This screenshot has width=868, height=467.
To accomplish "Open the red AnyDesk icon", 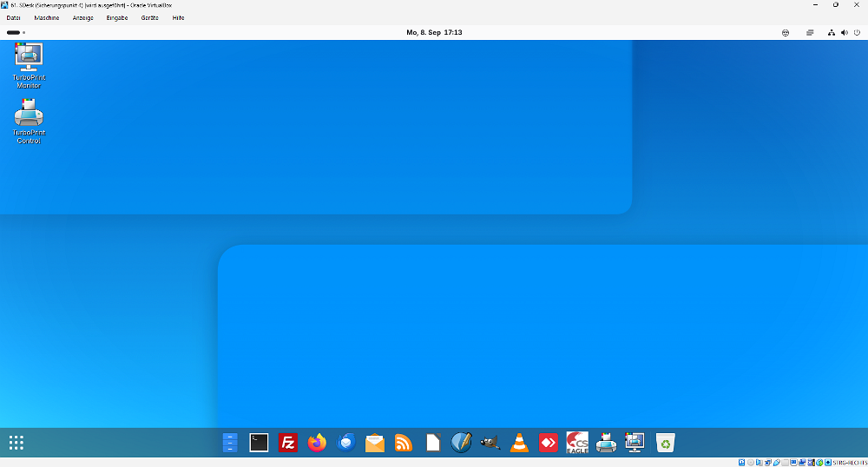I will click(548, 443).
